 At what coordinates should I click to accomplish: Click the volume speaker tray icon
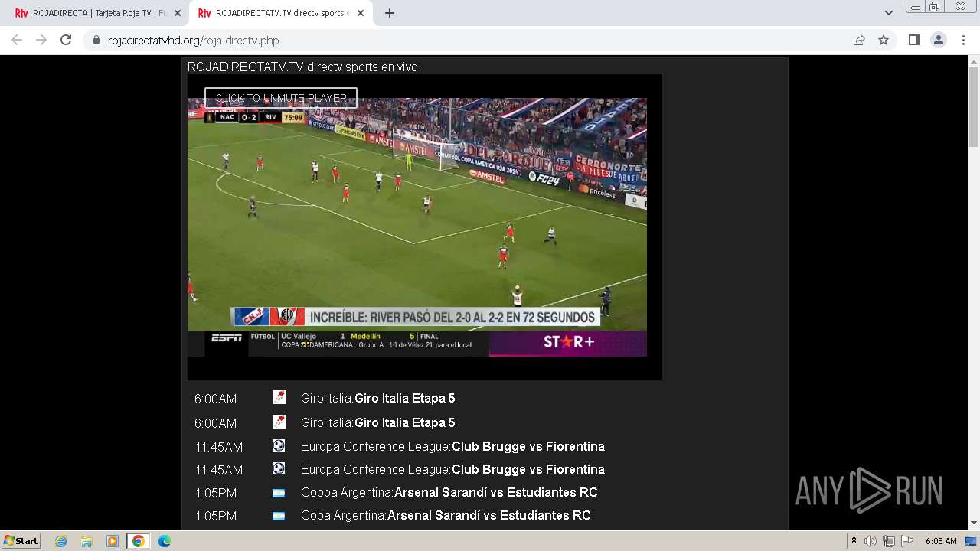pos(871,541)
